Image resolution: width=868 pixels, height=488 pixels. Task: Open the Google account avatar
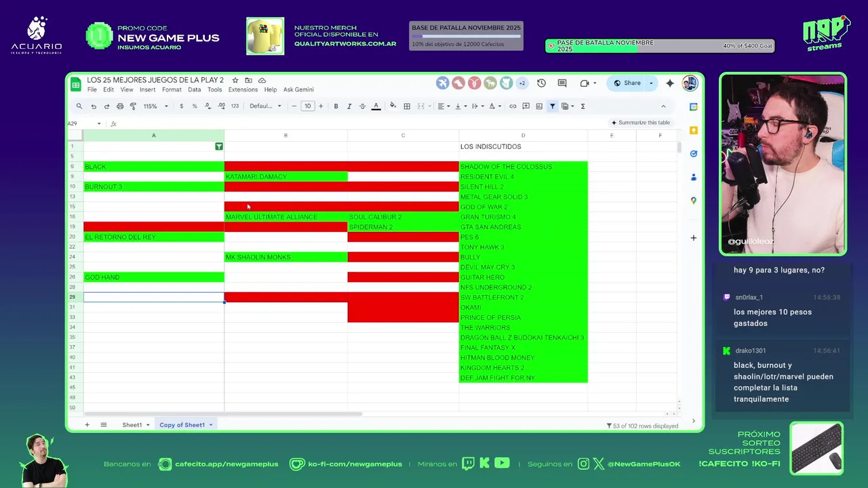pos(690,83)
